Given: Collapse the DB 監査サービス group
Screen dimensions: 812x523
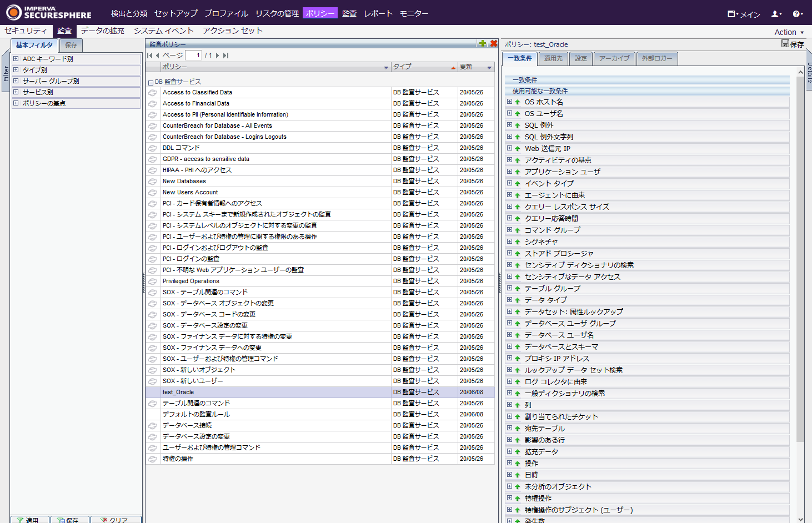Looking at the screenshot, I should click(151, 82).
